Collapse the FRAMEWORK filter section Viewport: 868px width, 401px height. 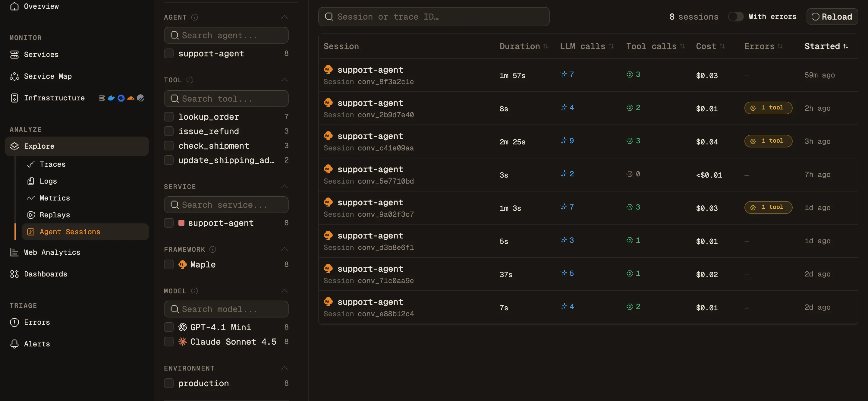(x=285, y=249)
